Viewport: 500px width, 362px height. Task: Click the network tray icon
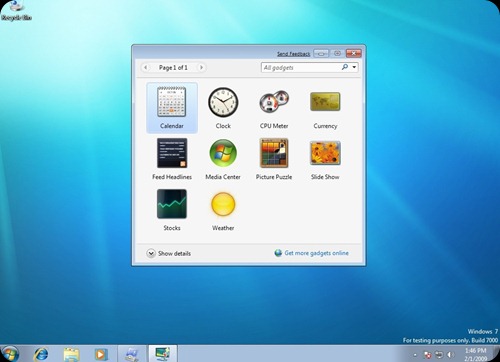click(439, 354)
